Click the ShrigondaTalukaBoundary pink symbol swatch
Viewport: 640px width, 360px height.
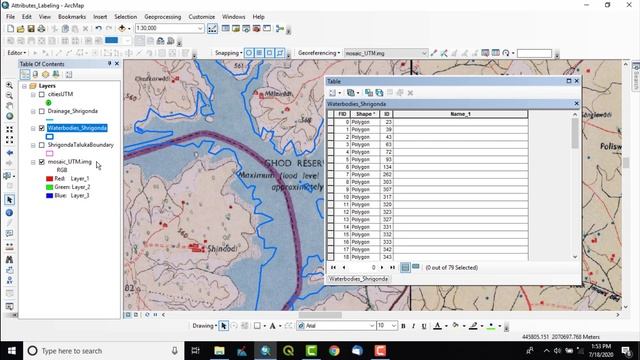(x=50, y=153)
